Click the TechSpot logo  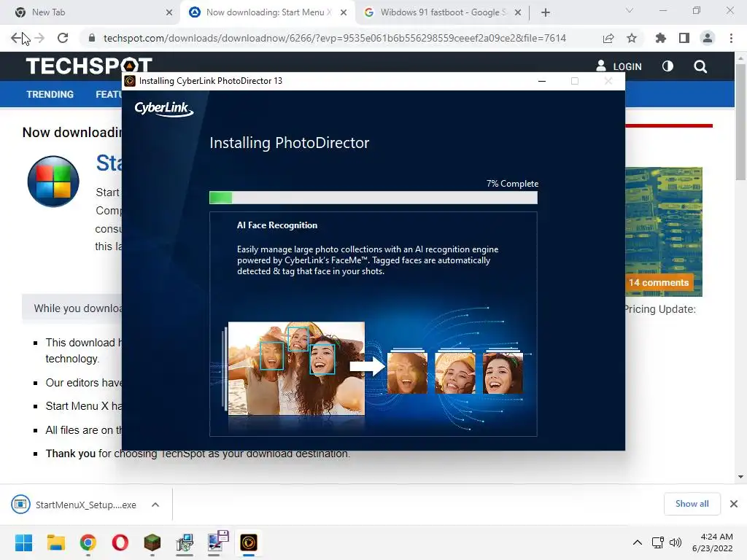click(89, 66)
